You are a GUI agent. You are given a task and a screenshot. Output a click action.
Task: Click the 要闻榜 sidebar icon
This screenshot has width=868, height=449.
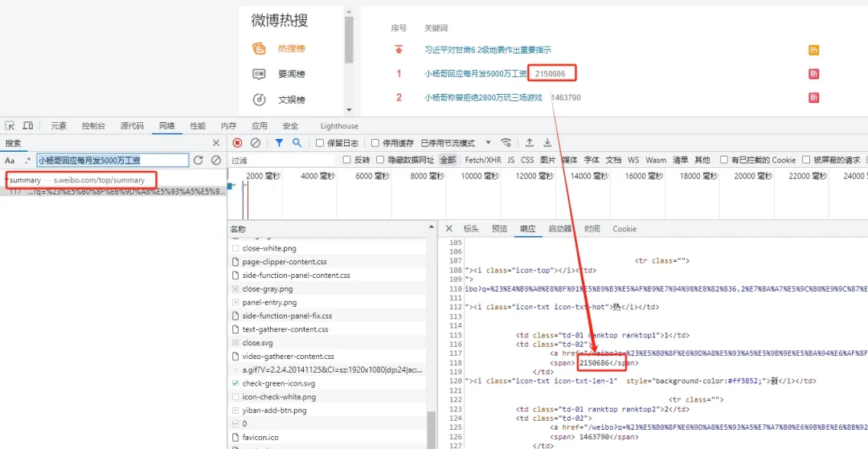click(x=259, y=74)
